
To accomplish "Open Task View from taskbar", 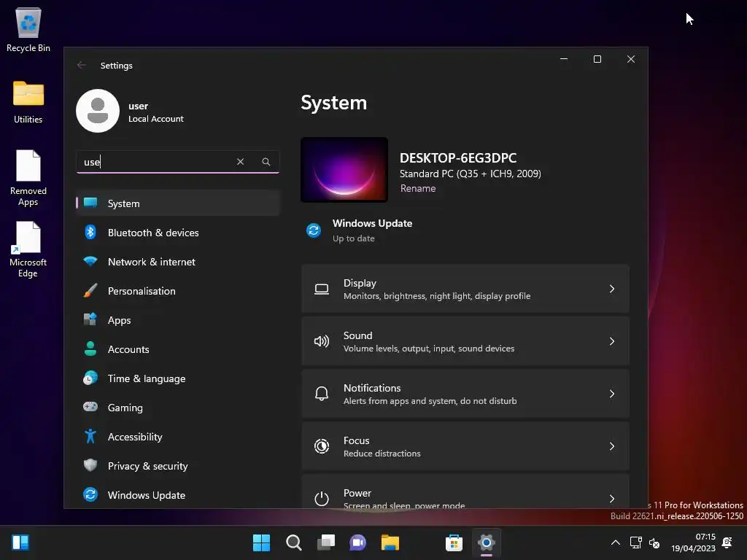I will (x=326, y=542).
